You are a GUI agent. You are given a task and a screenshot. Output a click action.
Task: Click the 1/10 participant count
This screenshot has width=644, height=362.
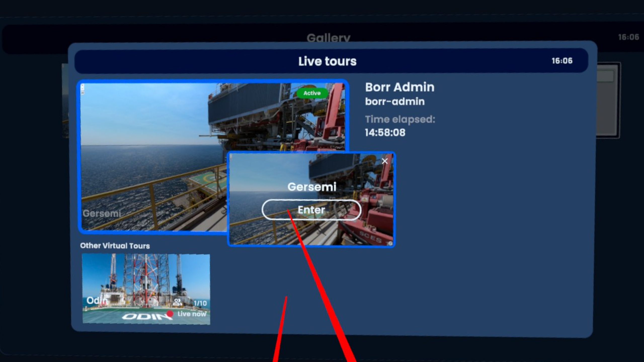click(x=200, y=303)
